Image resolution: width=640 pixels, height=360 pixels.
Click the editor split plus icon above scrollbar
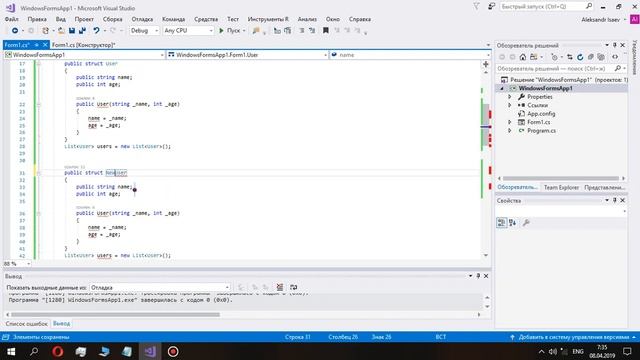tap(486, 64)
